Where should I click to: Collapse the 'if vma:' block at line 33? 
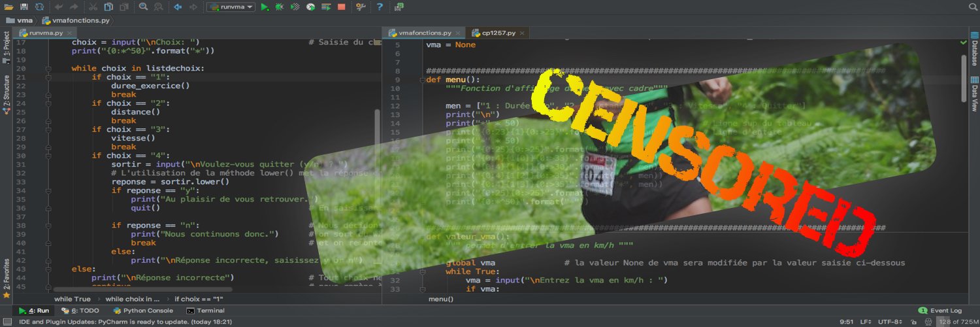[422, 289]
